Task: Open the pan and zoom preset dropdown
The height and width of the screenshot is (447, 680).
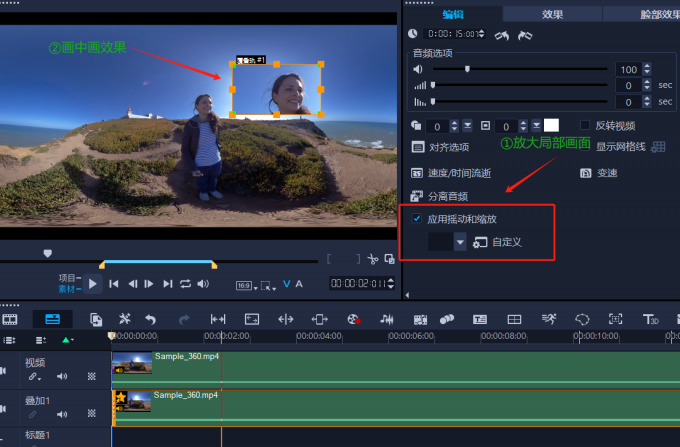Action: [460, 242]
